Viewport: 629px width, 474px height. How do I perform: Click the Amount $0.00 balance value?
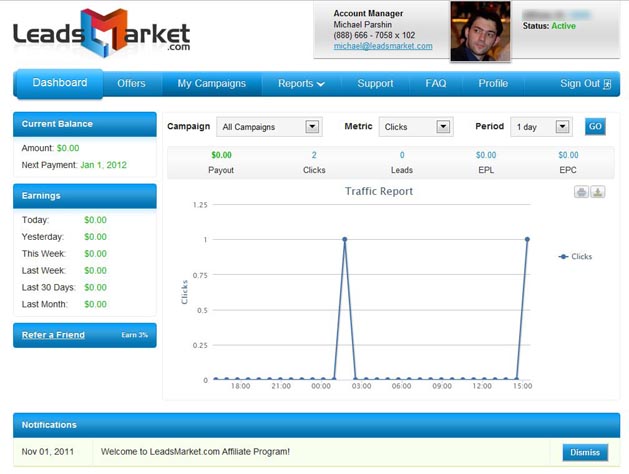pyautogui.click(x=68, y=148)
